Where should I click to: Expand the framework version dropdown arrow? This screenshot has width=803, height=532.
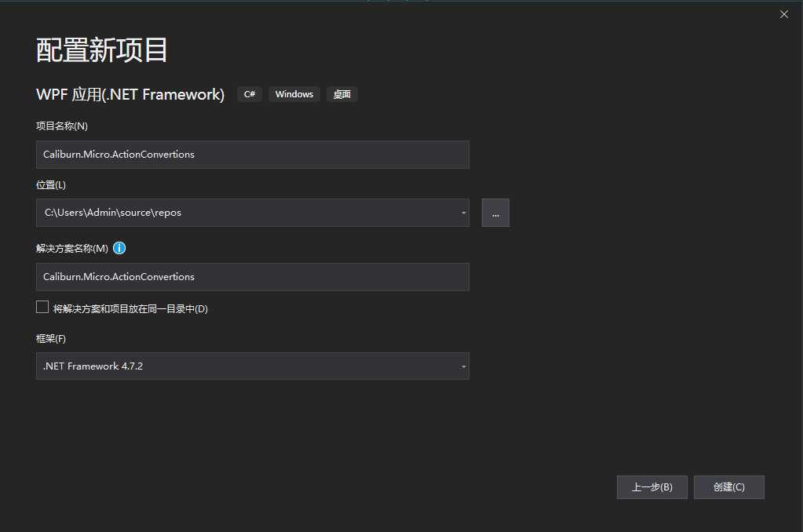(x=463, y=366)
